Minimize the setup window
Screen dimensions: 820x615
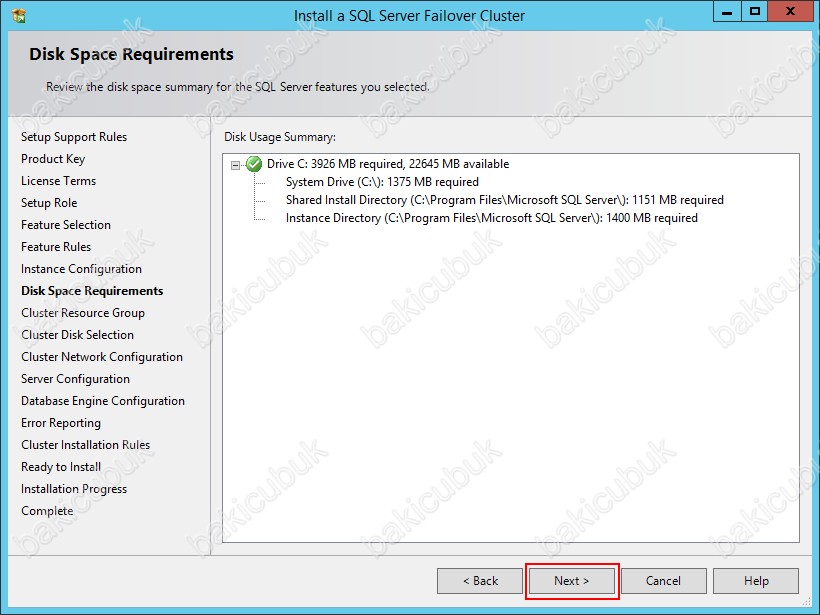(x=727, y=12)
